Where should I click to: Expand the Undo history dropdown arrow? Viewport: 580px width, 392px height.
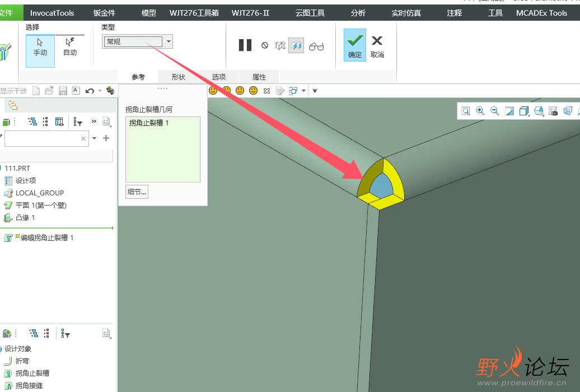coord(100,91)
